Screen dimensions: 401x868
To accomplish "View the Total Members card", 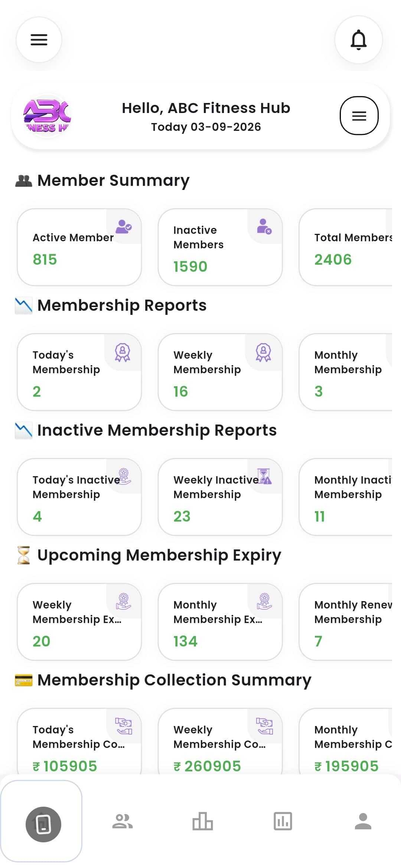I will pyautogui.click(x=346, y=247).
